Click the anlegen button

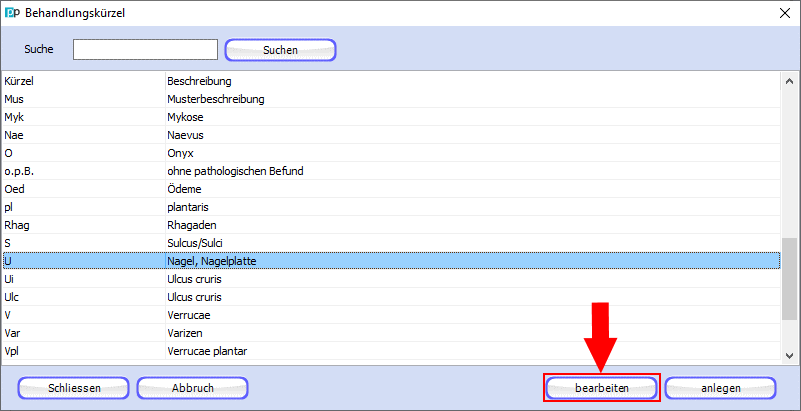720,387
